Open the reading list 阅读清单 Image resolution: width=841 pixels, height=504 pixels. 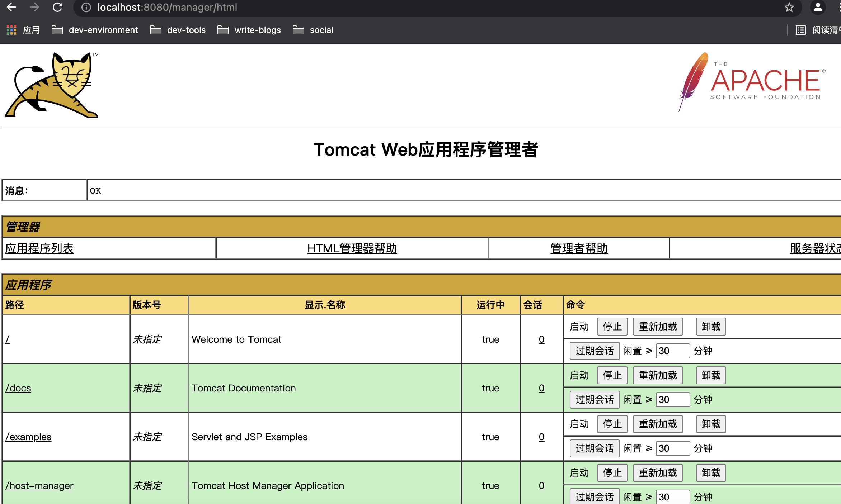tap(818, 30)
